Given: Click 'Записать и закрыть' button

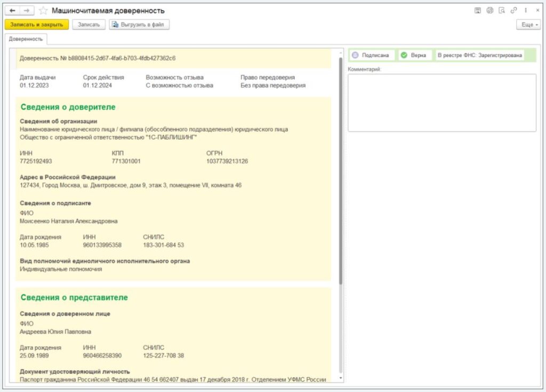Looking at the screenshot, I should tap(37, 24).
